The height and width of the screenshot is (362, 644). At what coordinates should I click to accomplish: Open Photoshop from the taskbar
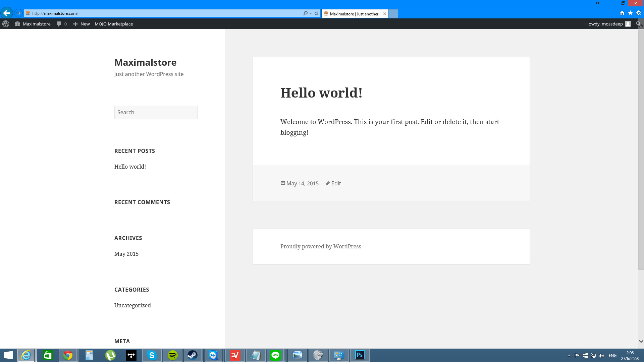[x=360, y=355]
